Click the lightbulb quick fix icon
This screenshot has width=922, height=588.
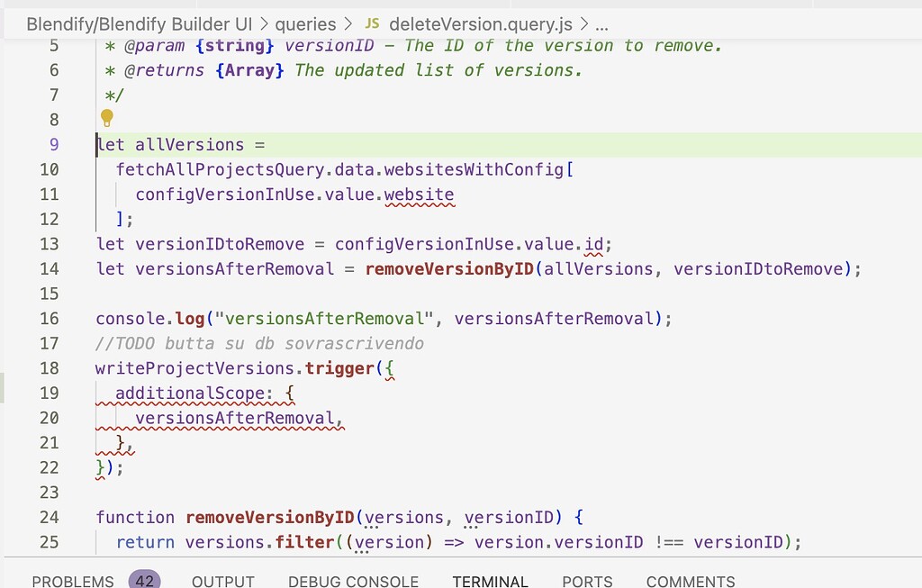(107, 118)
